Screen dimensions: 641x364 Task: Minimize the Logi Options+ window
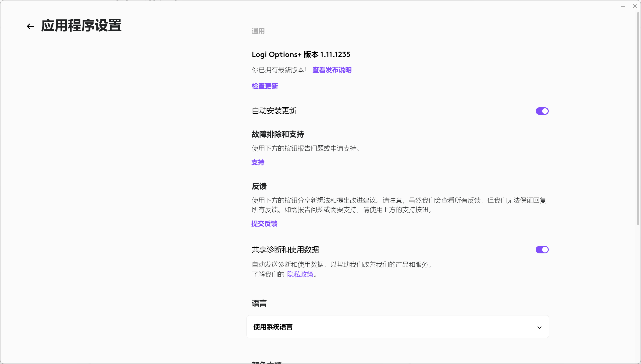click(623, 7)
